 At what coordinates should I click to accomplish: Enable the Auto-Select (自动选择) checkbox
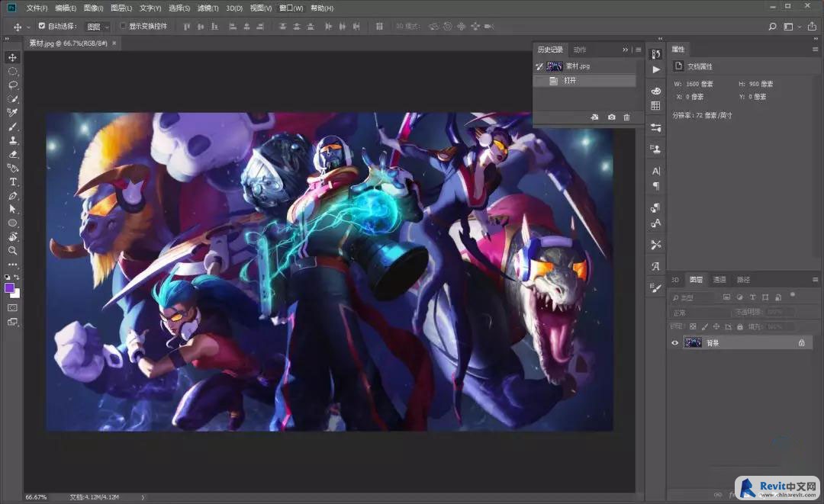pyautogui.click(x=41, y=26)
